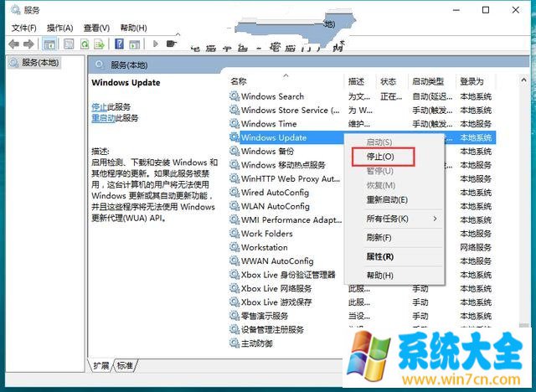Select the WMI Performance Adapt... service name
The image size is (536, 392).
291,219
